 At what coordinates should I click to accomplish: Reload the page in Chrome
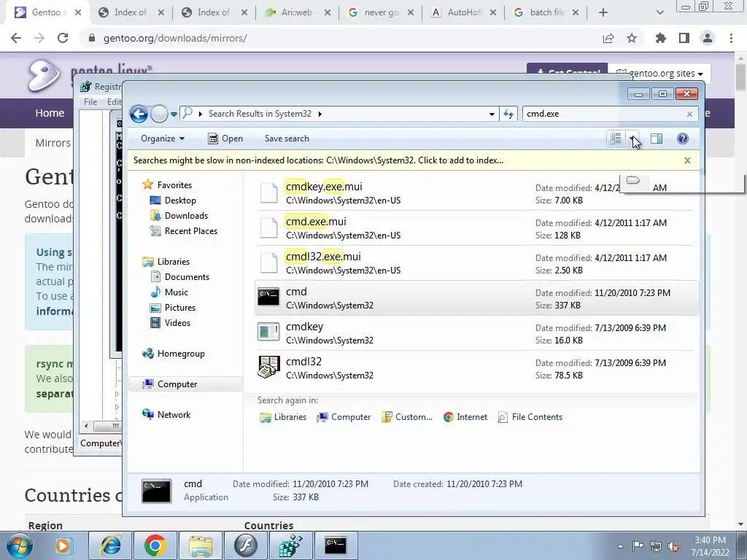tap(63, 38)
